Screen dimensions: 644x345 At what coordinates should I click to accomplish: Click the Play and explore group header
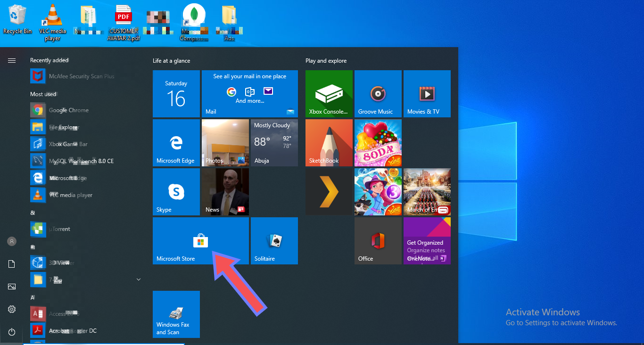pos(326,61)
